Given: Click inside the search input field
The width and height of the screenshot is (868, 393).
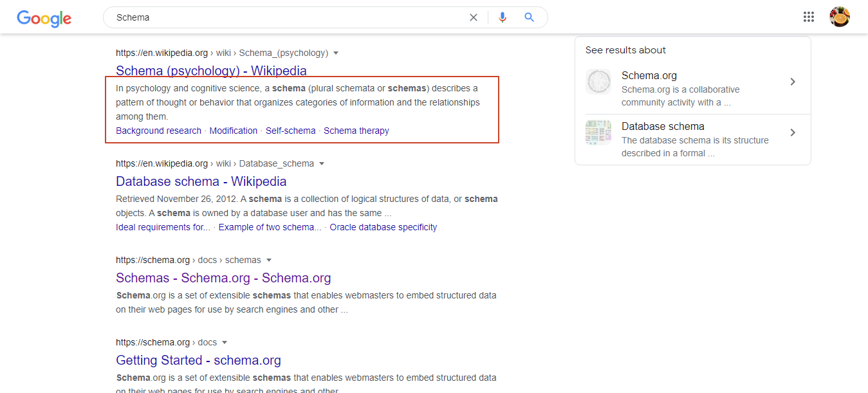Looking at the screenshot, I should click(x=257, y=17).
